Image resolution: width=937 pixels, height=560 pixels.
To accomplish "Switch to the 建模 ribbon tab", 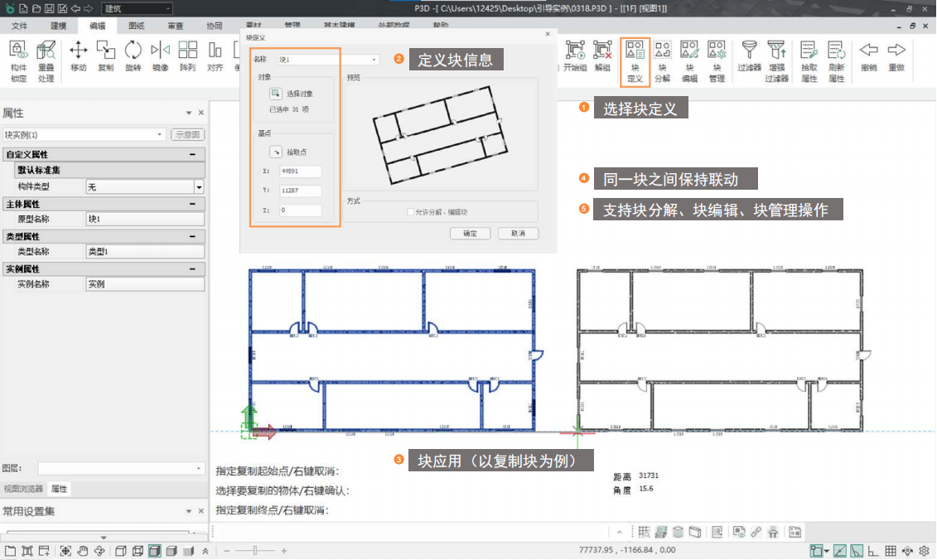I will click(58, 26).
